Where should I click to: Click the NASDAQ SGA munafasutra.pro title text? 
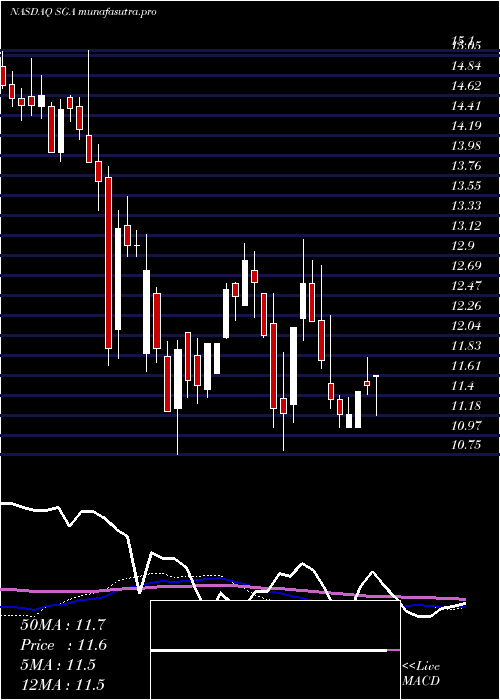tap(83, 12)
